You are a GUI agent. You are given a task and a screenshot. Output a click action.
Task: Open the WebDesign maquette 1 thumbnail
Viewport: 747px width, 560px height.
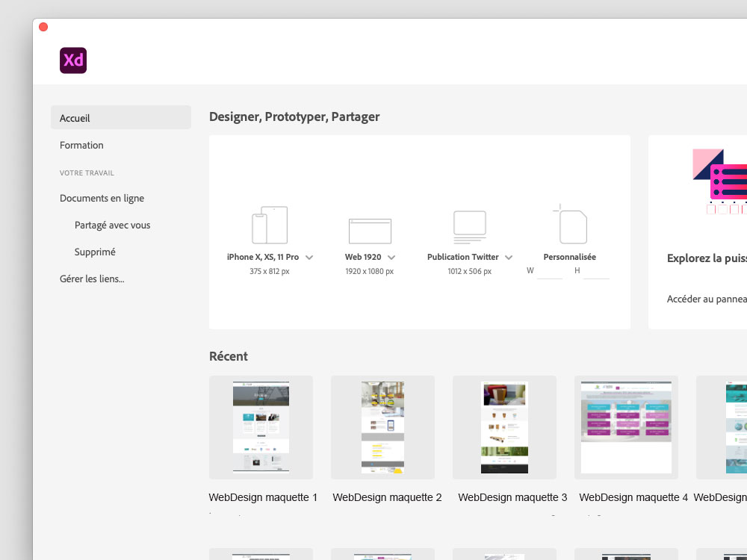coord(261,427)
